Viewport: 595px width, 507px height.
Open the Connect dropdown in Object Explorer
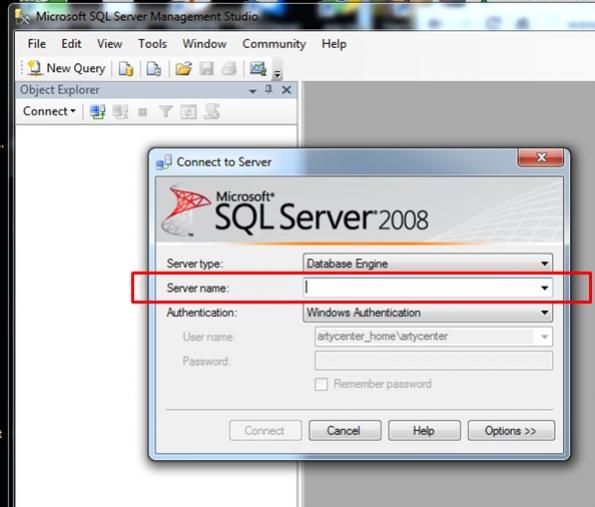[x=49, y=111]
